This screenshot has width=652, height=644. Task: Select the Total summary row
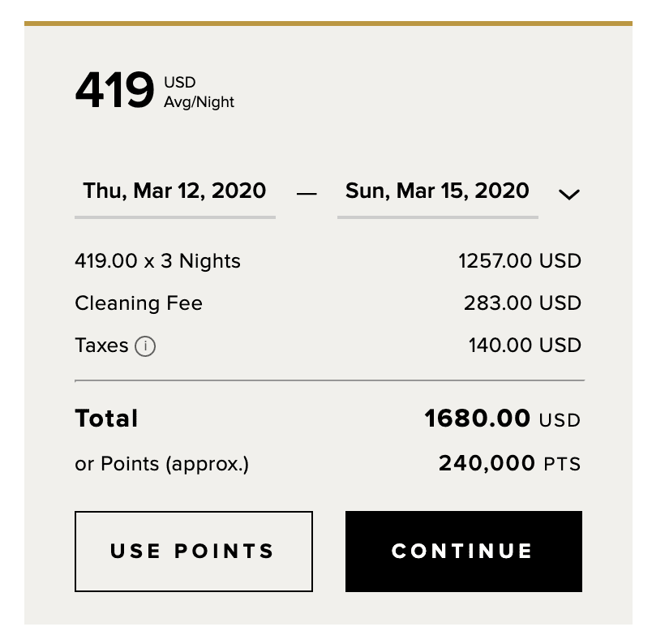105,419
